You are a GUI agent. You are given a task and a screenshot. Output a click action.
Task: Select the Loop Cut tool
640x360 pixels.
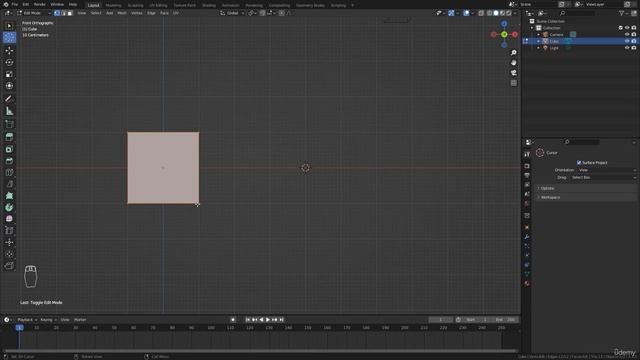pyautogui.click(x=9, y=172)
